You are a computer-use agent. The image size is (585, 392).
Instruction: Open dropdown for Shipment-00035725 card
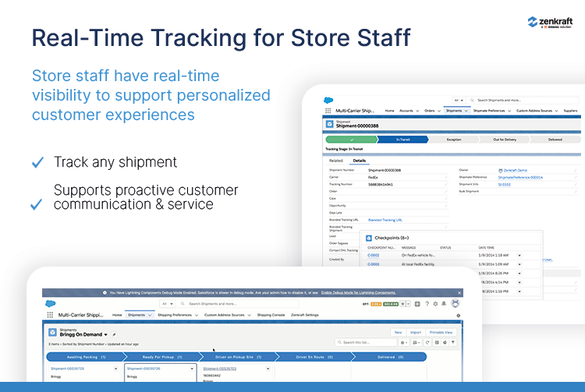(x=115, y=368)
